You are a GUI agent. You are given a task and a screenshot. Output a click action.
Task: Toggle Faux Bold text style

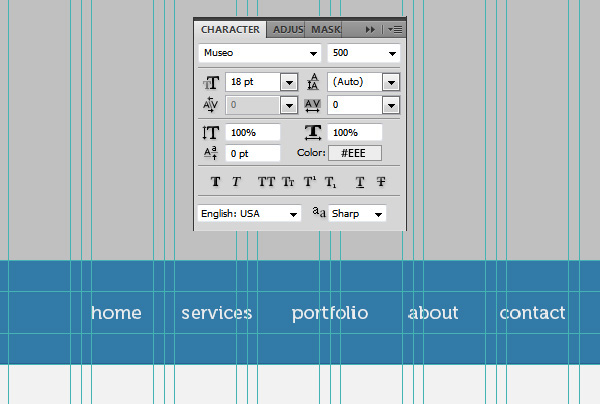tap(215, 182)
